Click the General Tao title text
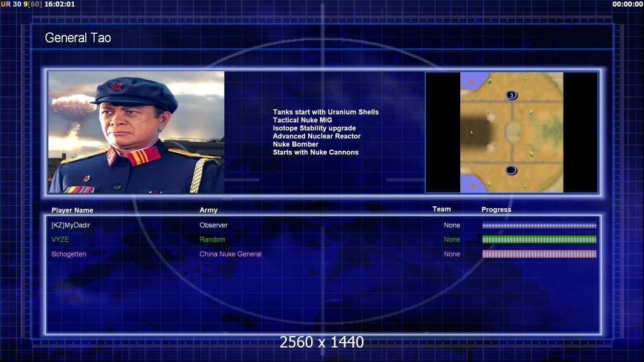 (x=77, y=38)
